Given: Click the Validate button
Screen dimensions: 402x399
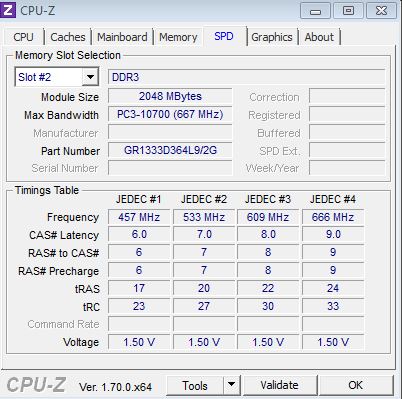Looking at the screenshot, I should coord(279,386).
